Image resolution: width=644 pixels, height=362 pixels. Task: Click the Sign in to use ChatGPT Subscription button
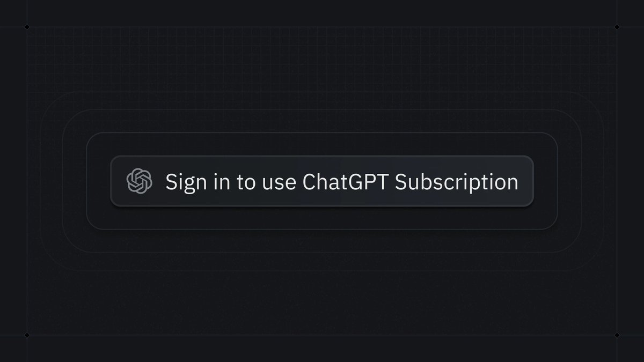coord(322,181)
